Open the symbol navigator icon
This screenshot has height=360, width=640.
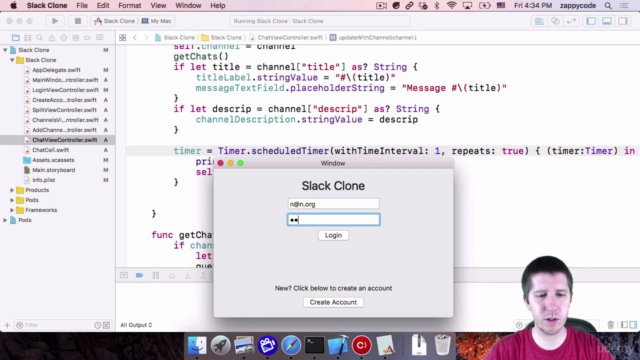[28, 38]
